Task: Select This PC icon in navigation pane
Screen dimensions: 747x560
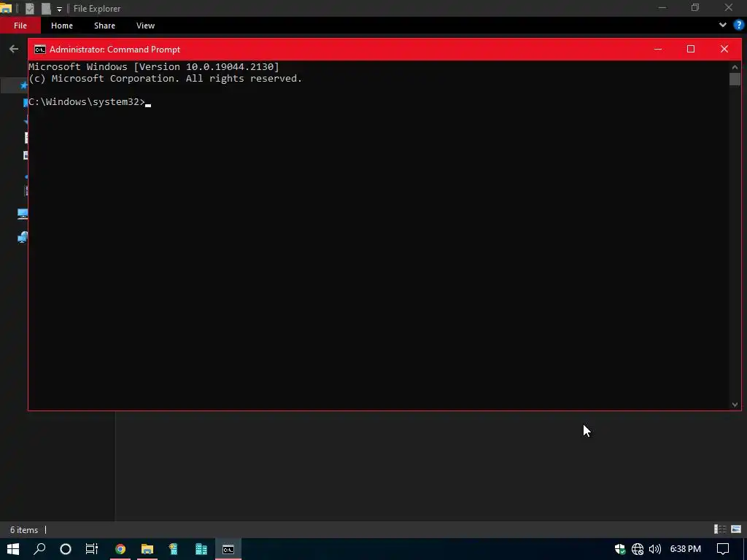Action: tap(23, 214)
